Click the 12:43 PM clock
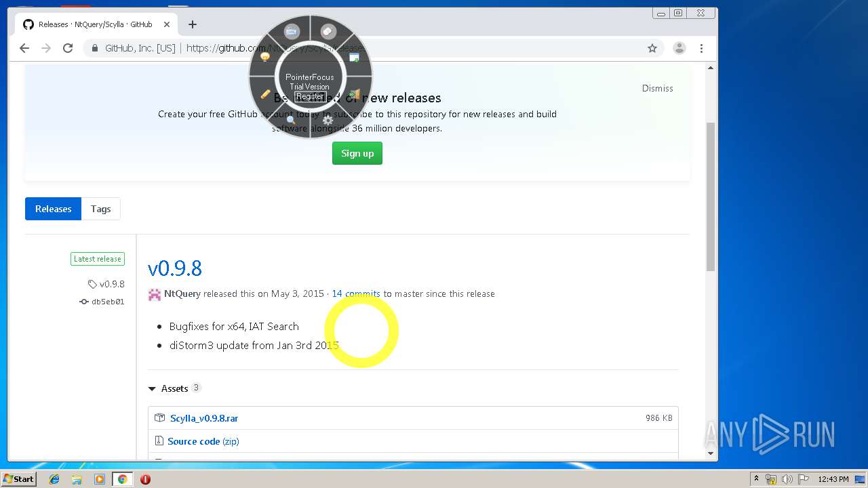The image size is (868, 488). [833, 479]
